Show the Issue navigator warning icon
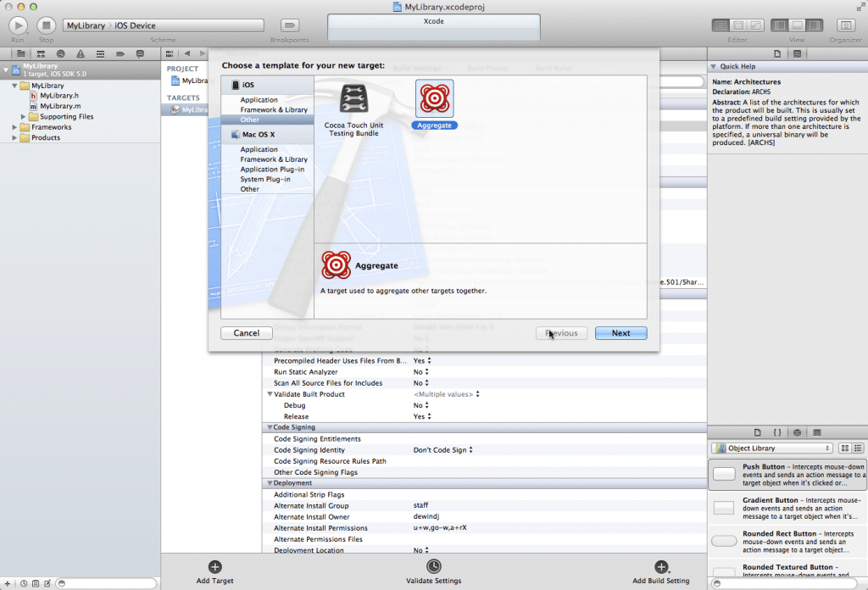Viewport: 868px width, 590px height. click(x=81, y=53)
